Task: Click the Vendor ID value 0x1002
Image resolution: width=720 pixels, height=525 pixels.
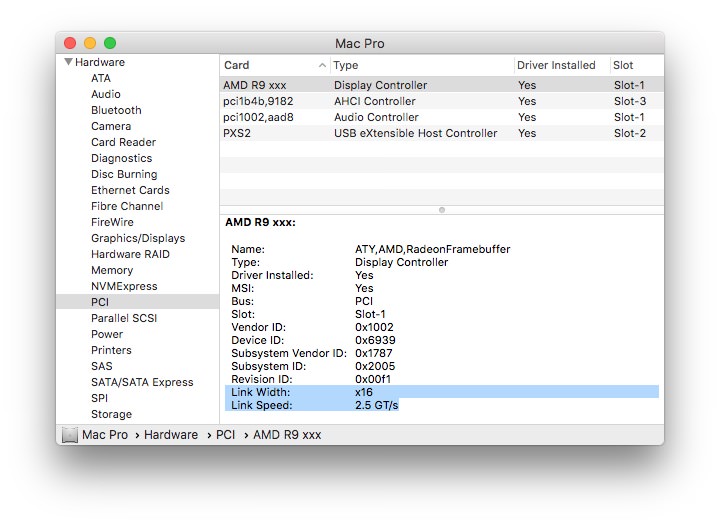Action: pos(374,327)
